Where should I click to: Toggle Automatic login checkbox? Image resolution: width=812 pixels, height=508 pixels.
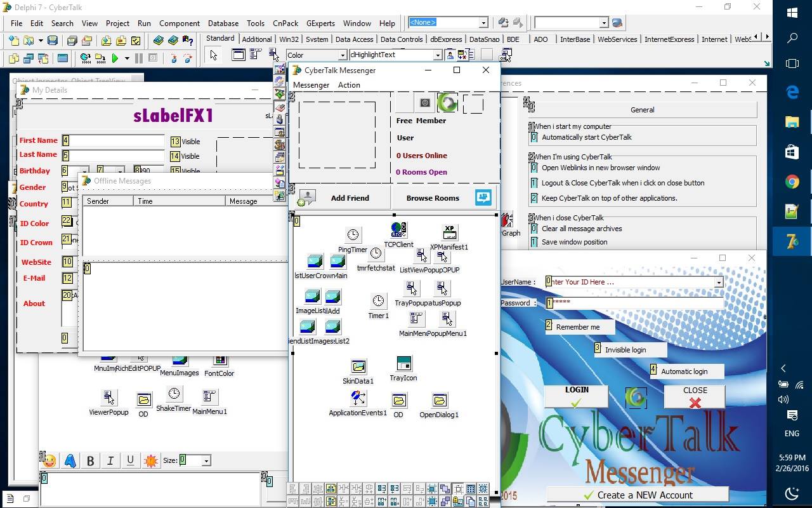[653, 370]
